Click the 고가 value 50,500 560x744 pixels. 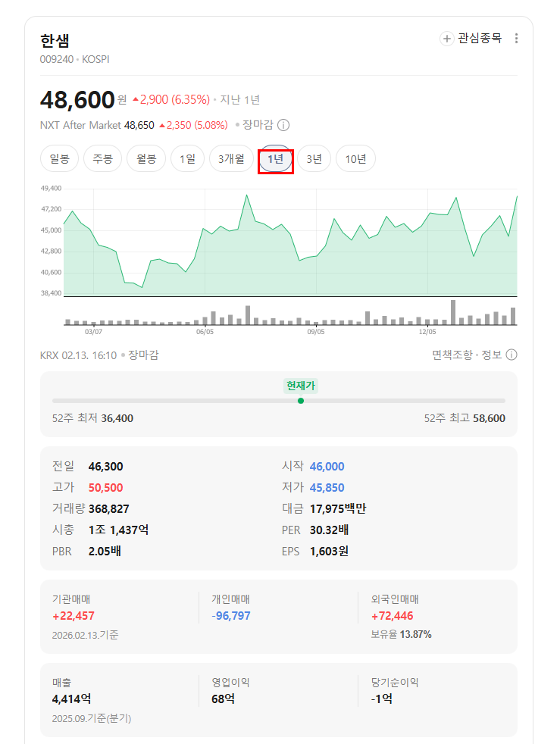106,488
